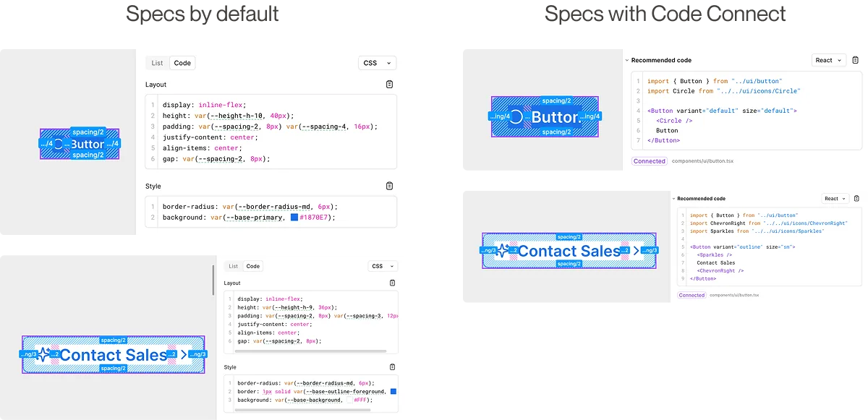Click "Specs by default" heading
This screenshot has width=868, height=420.
tap(202, 14)
